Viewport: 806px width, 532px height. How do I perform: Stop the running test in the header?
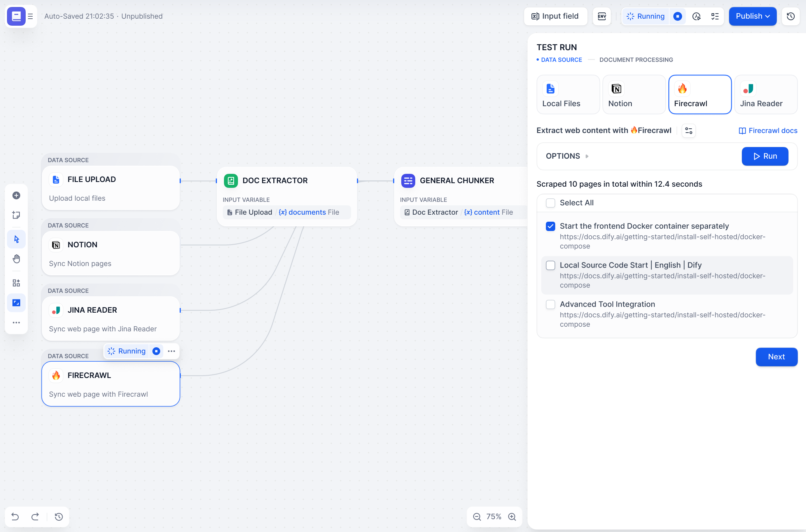[678, 16]
